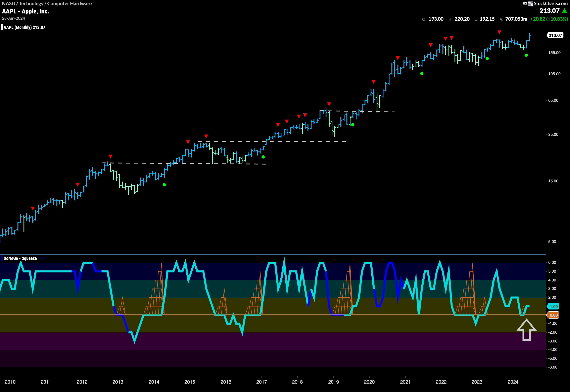Select the red triangle marker in late 2021
Viewport: 570px width, 392px height.
click(431, 45)
